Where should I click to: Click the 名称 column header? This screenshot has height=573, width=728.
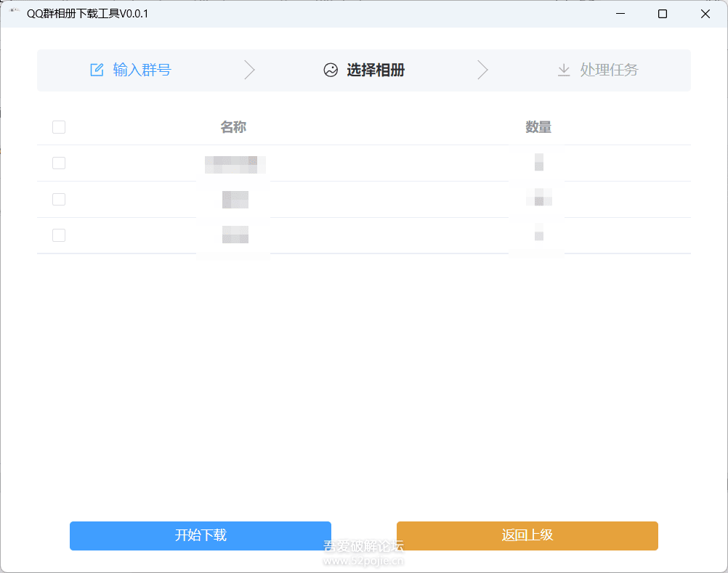234,126
